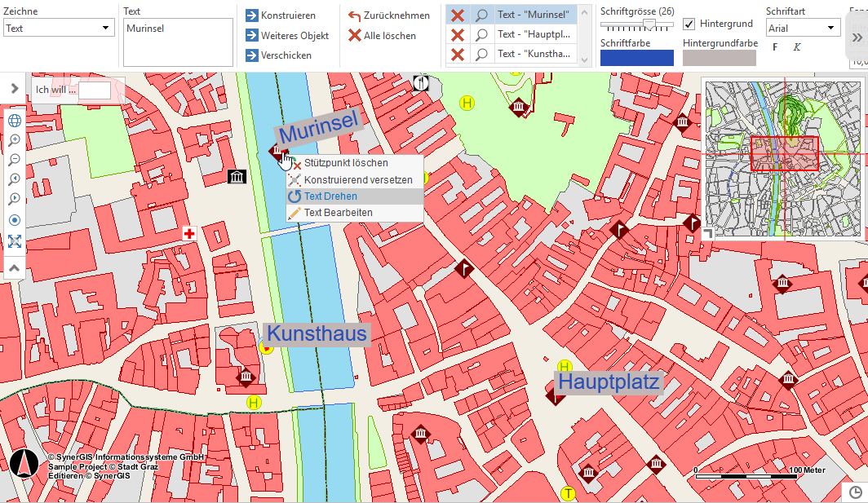Click the fullscreen arrows icon in map toolbar
868x503 pixels.
tap(15, 241)
